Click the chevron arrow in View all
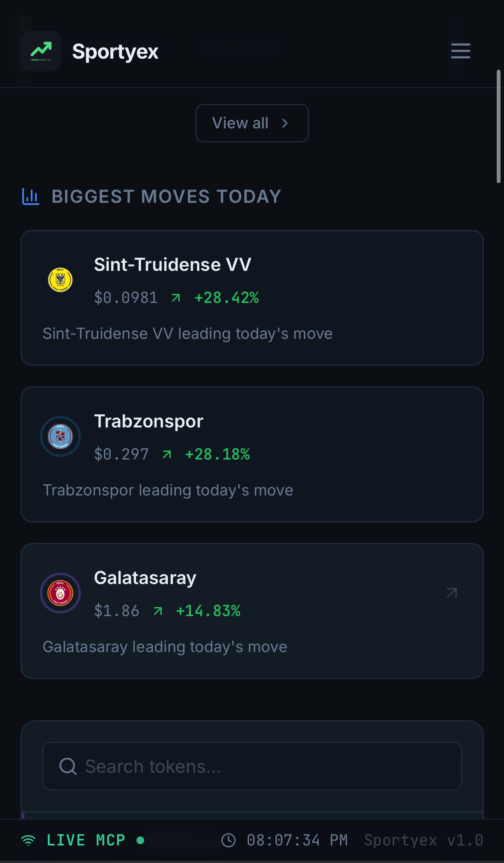 (285, 123)
